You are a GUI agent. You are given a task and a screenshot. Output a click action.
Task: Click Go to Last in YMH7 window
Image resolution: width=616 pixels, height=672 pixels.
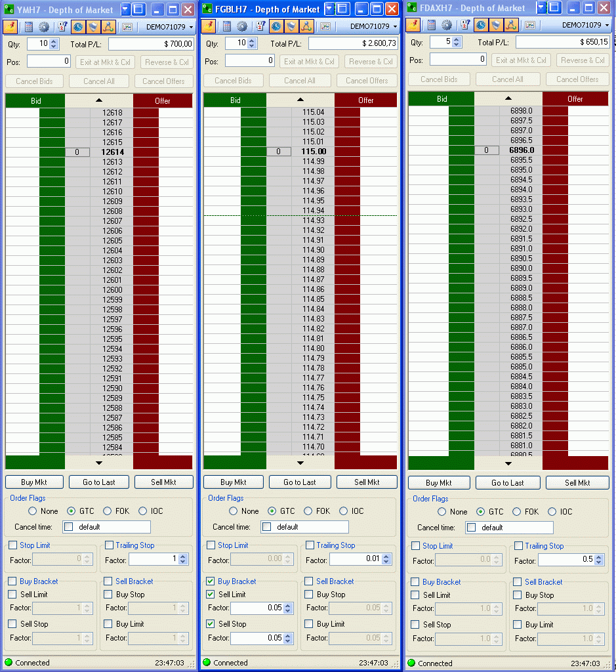[x=99, y=482]
